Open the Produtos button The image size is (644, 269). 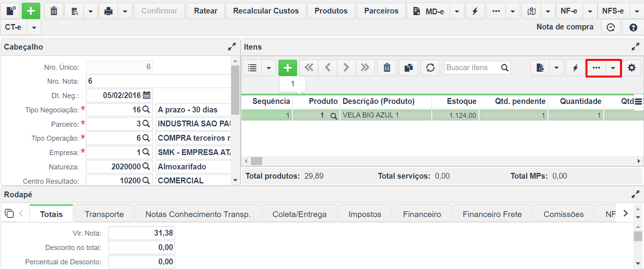[x=331, y=11]
